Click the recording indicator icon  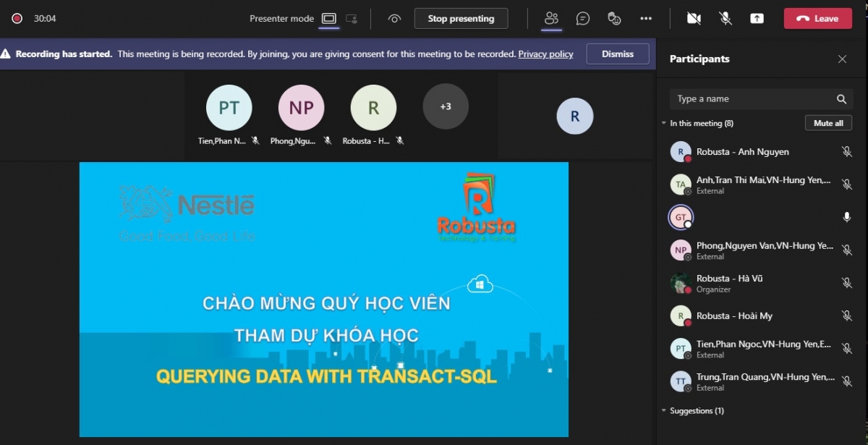point(17,19)
